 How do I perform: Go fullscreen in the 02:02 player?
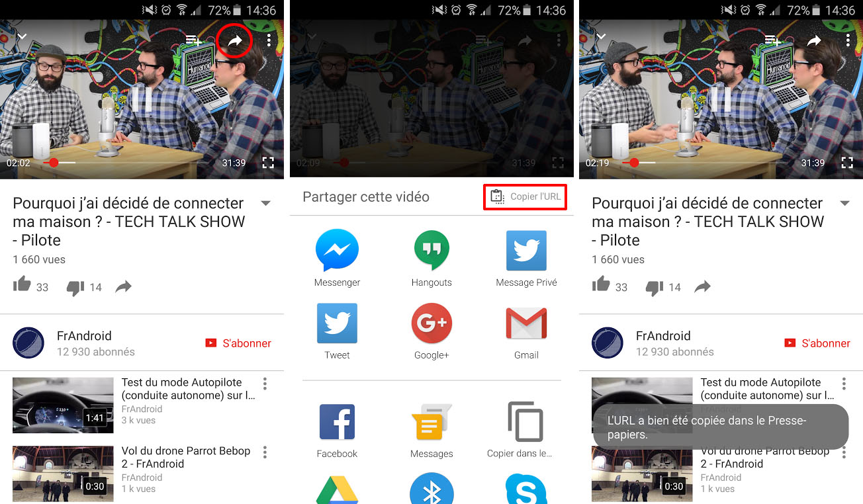tap(268, 163)
